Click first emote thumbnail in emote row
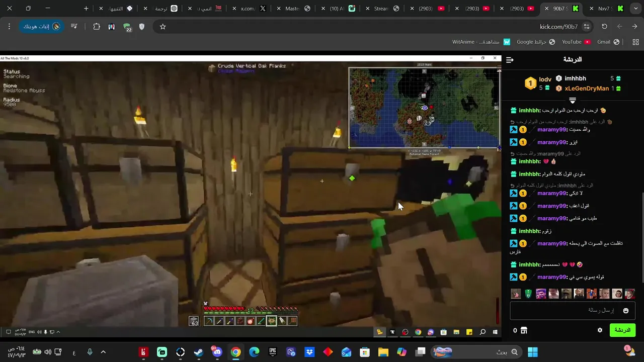Image resolution: width=644 pixels, height=362 pixels. (515, 294)
